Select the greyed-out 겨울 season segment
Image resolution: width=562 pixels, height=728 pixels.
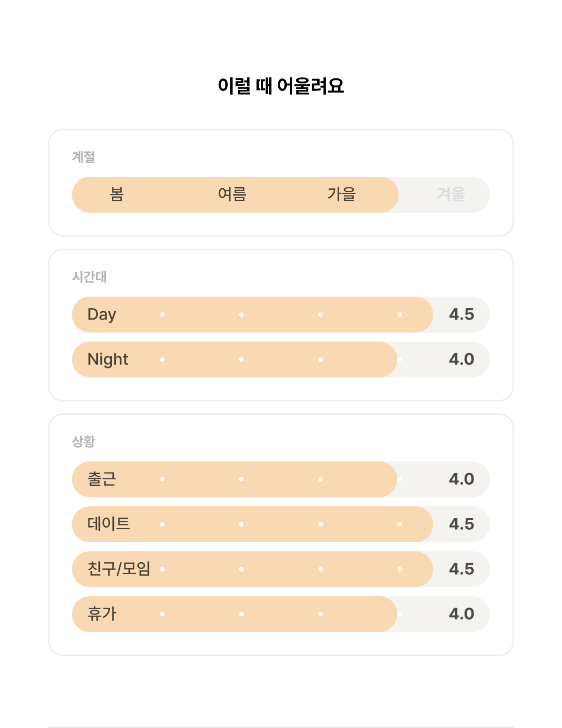pos(451,195)
